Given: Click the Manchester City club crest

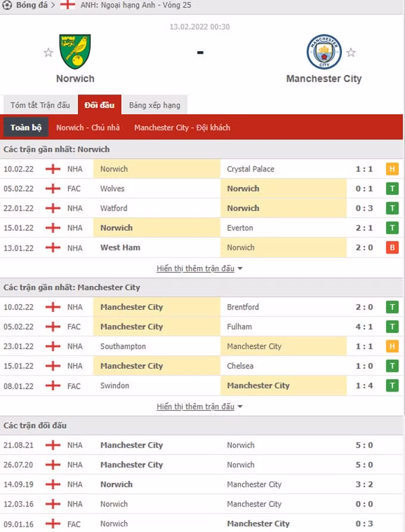Looking at the screenshot, I should coord(324,52).
